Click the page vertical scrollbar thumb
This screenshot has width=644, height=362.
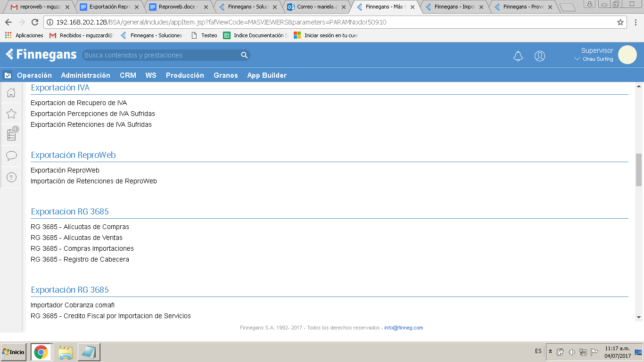click(x=639, y=170)
